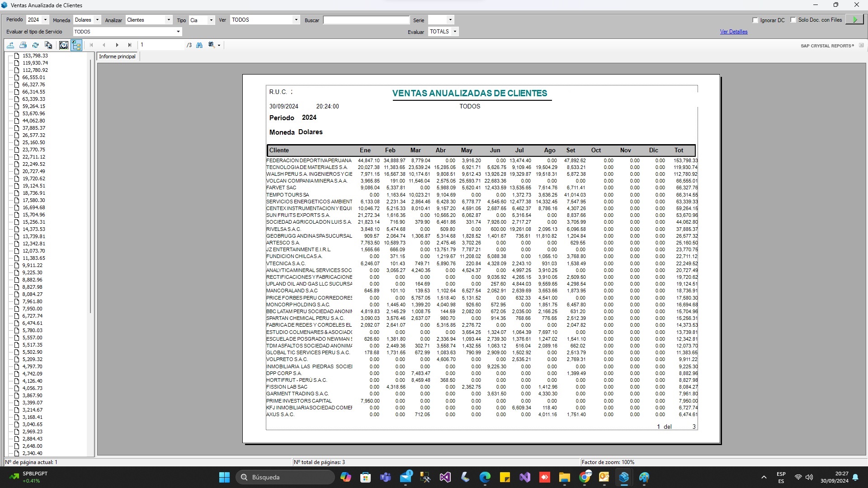Go to the next page with arrow icon
This screenshot has height=488, width=868.
point(117,45)
